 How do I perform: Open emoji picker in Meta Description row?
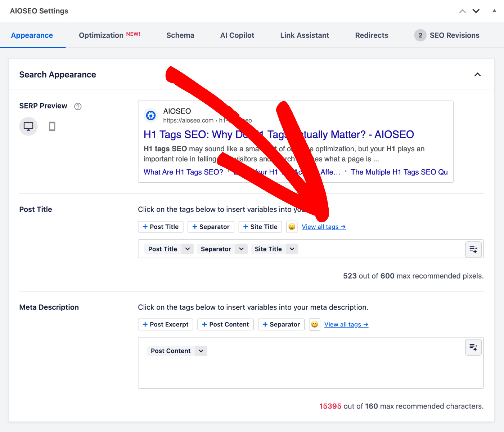(315, 325)
